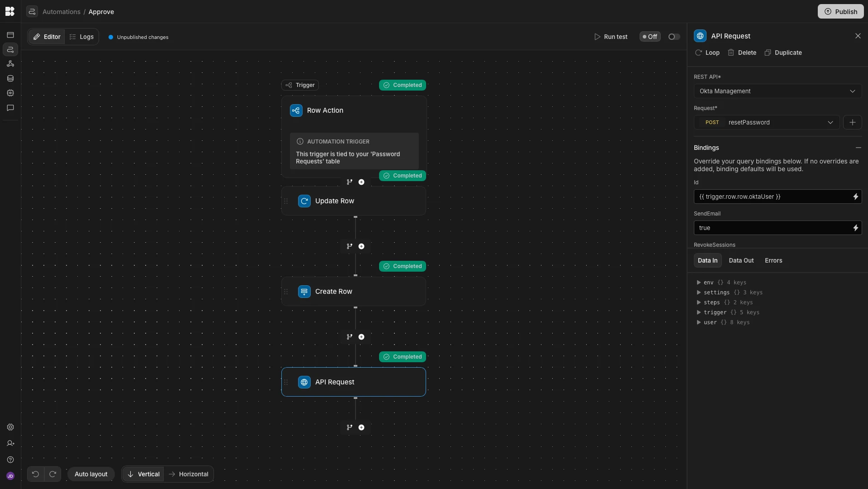Expand the env tree node

[698, 283]
